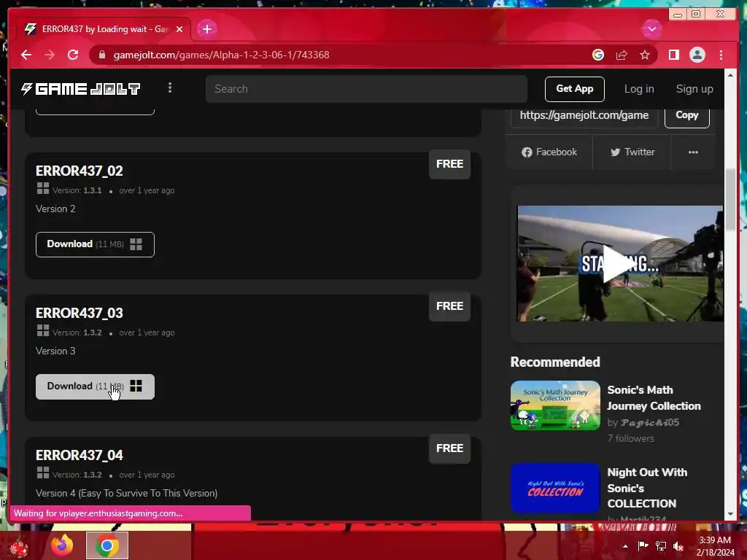The width and height of the screenshot is (747, 560).
Task: Play the sidebar video ad
Action: pos(620,264)
